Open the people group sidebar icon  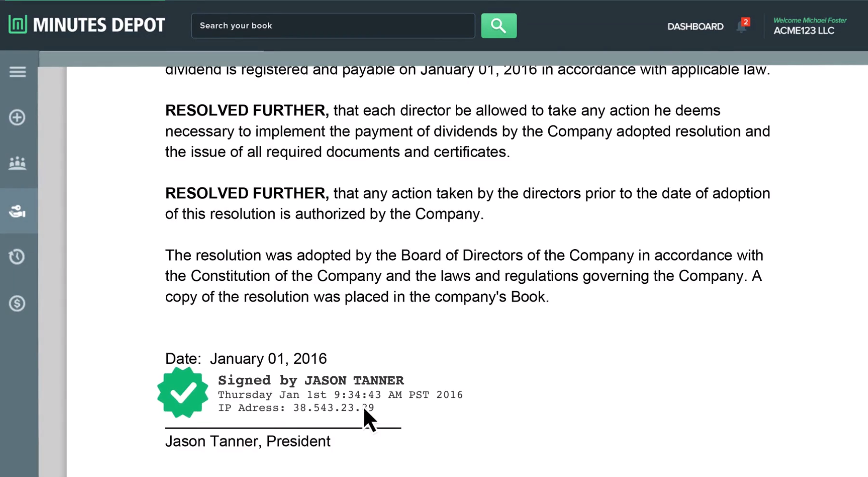click(17, 163)
